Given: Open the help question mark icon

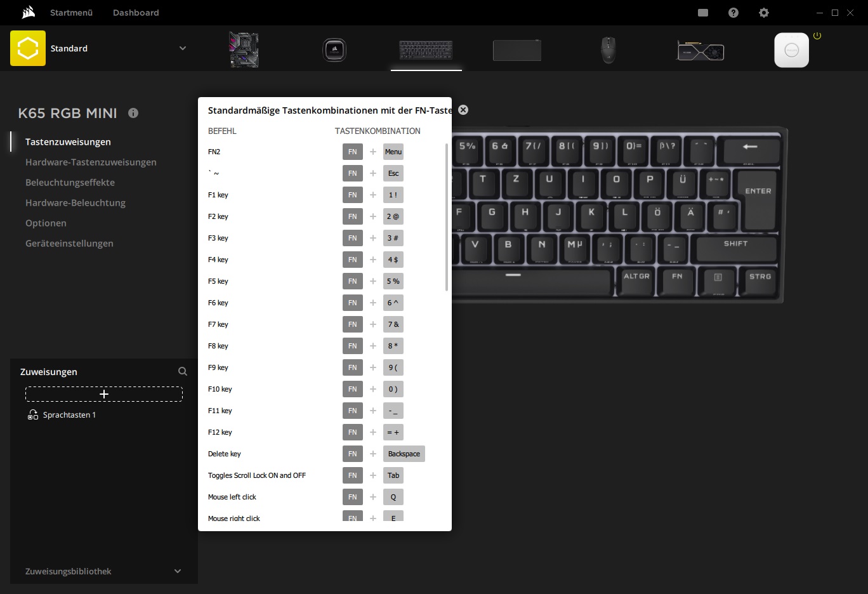Looking at the screenshot, I should (x=733, y=13).
